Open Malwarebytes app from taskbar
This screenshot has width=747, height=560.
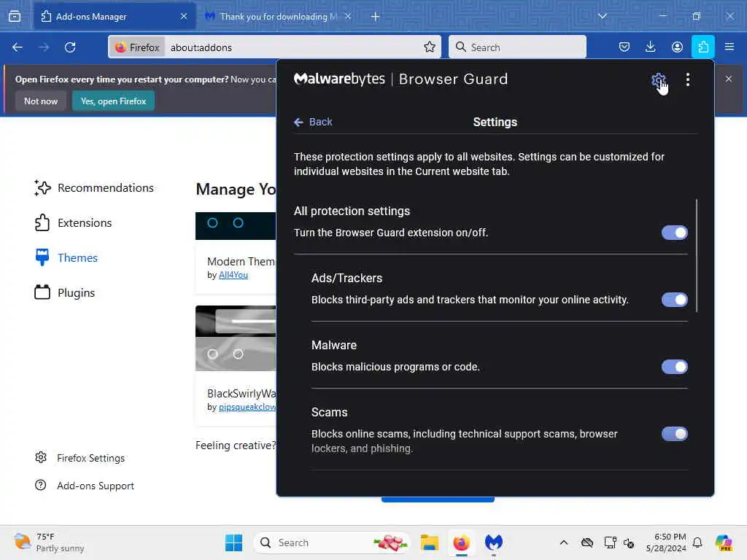point(494,542)
